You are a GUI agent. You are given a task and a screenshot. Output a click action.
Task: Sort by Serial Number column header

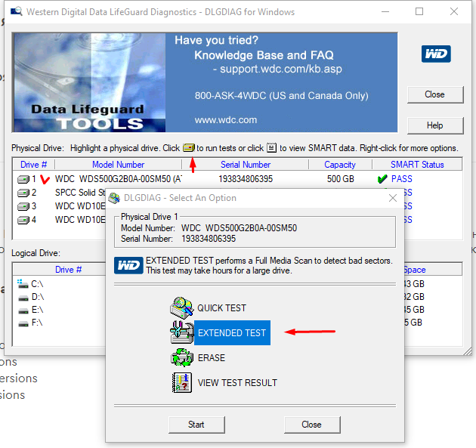coord(246,165)
